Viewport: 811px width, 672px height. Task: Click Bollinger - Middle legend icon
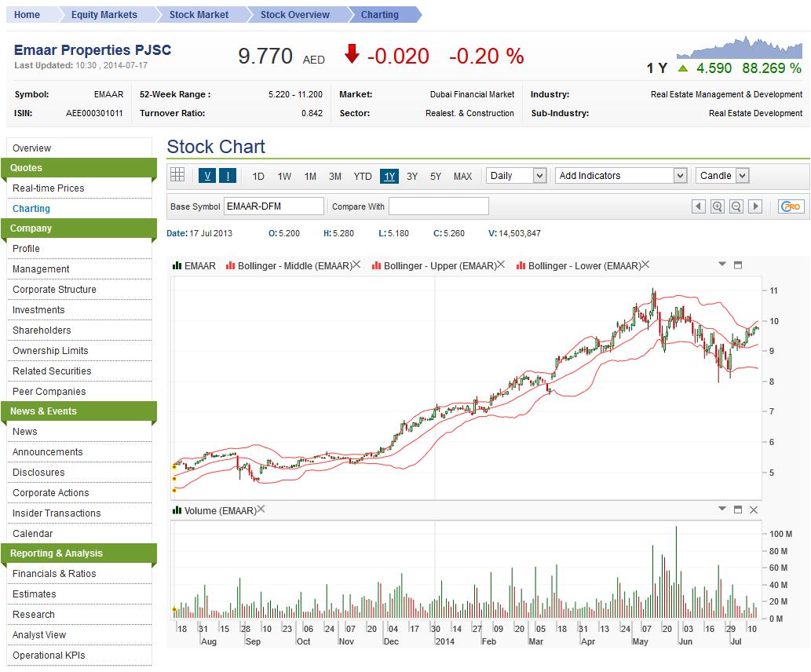click(230, 265)
